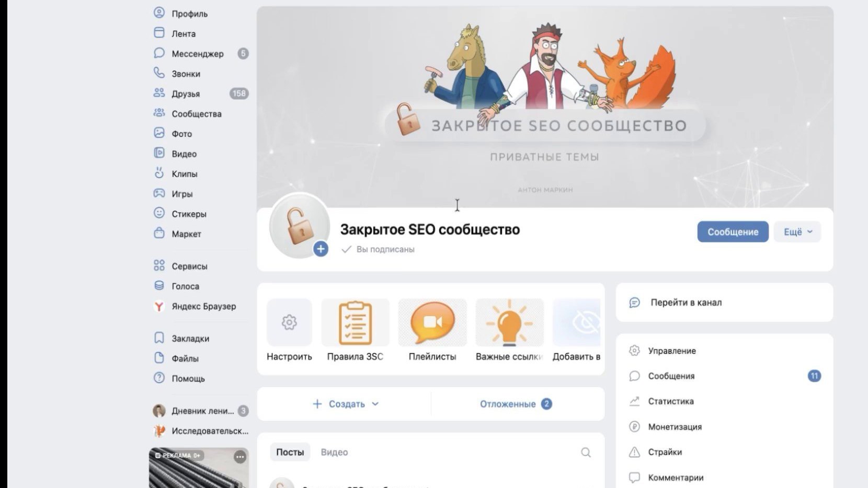Open the Важные ссылки lightbulb tile
868x488 pixels.
pyautogui.click(x=509, y=322)
